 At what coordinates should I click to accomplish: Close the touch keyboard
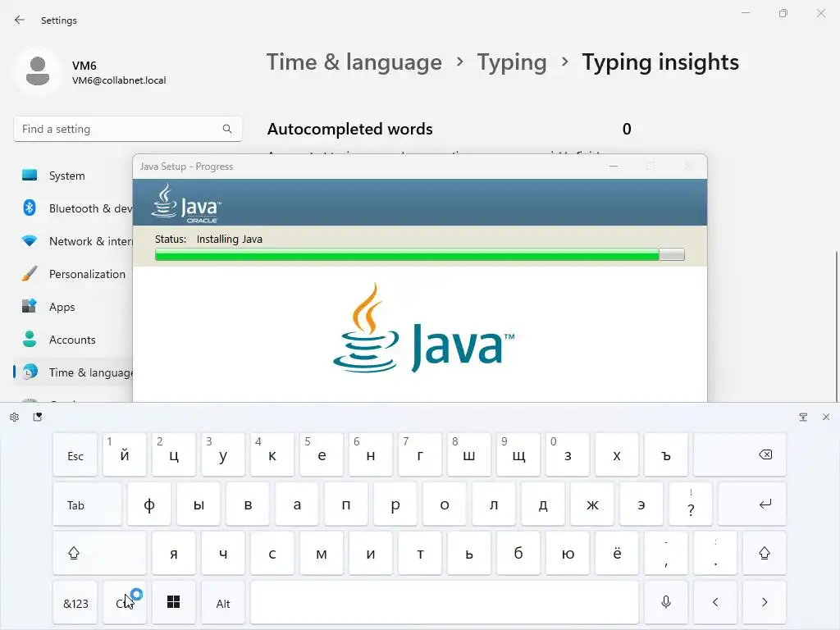click(x=826, y=417)
